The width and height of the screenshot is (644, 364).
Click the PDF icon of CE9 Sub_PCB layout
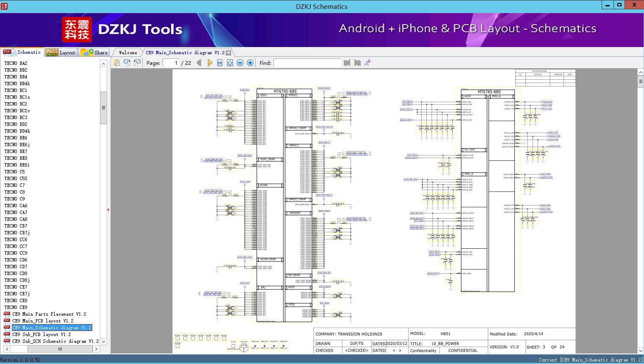[7, 334]
